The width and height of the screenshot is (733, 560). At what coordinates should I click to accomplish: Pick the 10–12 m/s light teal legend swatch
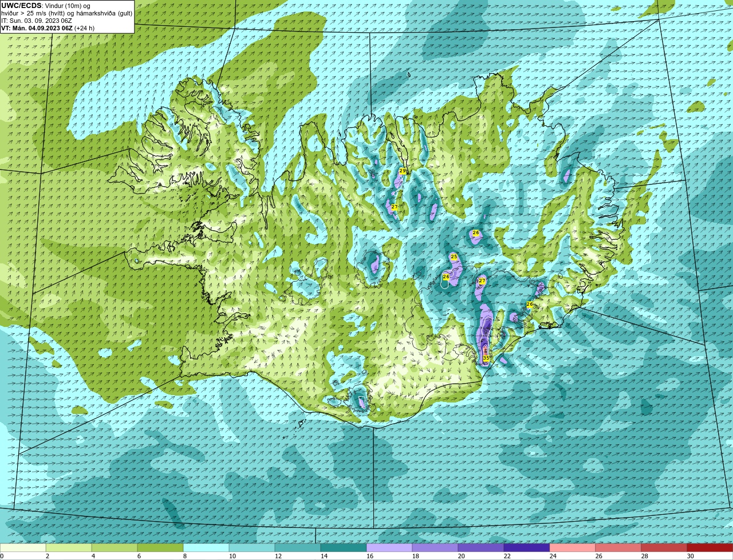(252, 547)
